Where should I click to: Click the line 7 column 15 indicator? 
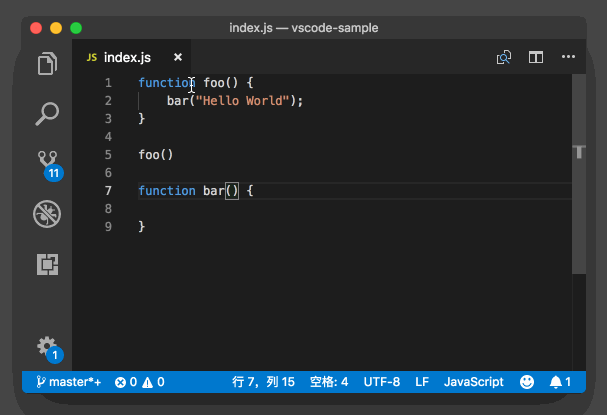tap(263, 382)
